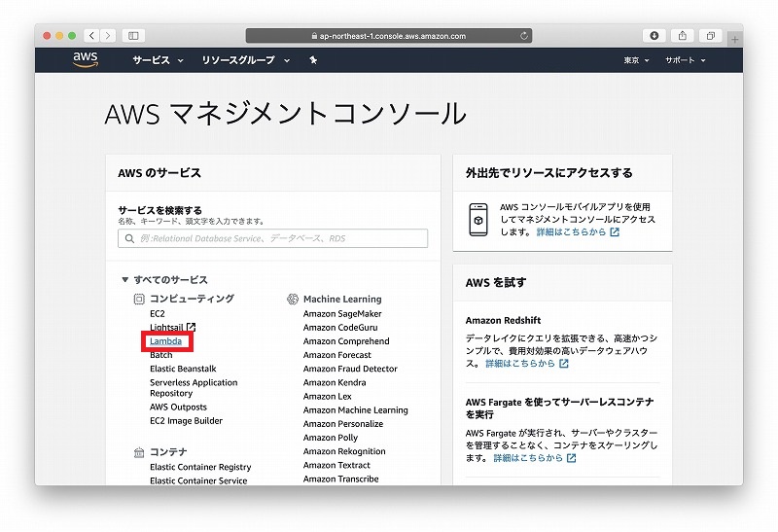Viewport: 778px width, 532px height.
Task: Open new Safari tab plus button
Action: point(734,39)
